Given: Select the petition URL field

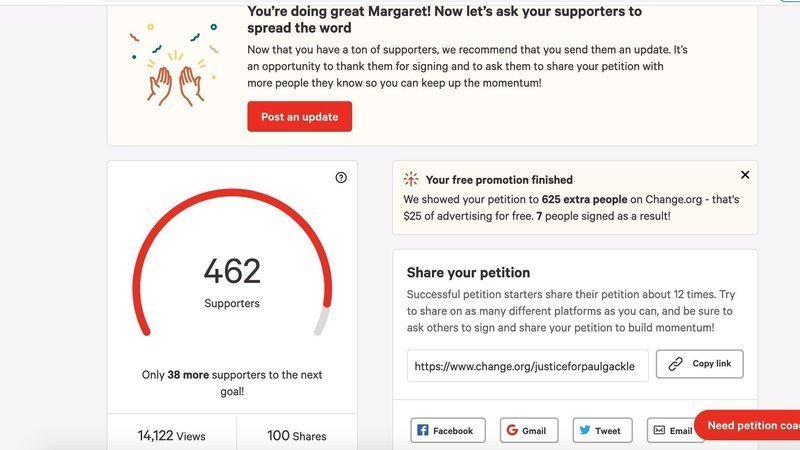Looking at the screenshot, I should 528,366.
